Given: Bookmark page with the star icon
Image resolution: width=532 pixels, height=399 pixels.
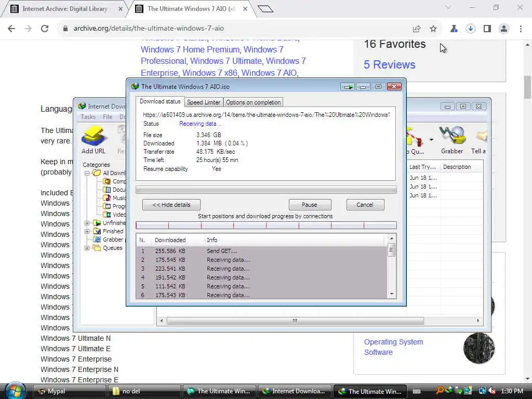Looking at the screenshot, I should point(433,29).
